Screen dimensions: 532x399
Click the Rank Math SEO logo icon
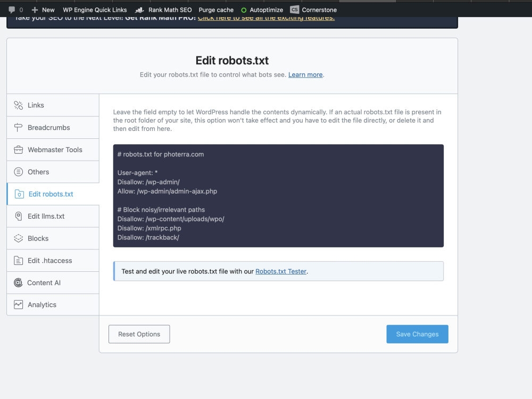(x=139, y=10)
